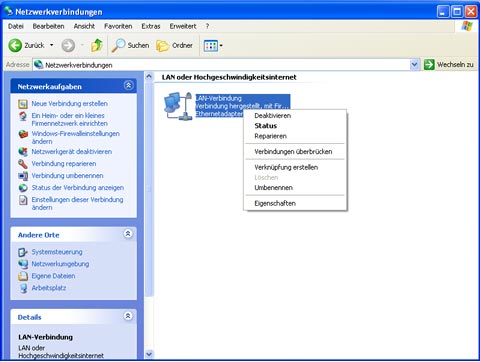Screen dimensions: 480x362
Task: Click the sidebar scroll down arrow
Action: [x=149, y=354]
